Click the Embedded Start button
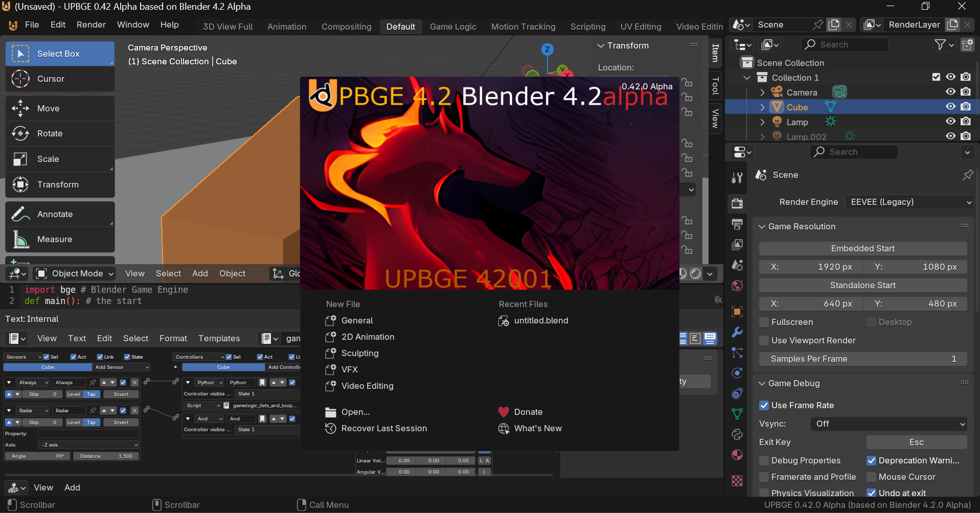 tap(863, 248)
